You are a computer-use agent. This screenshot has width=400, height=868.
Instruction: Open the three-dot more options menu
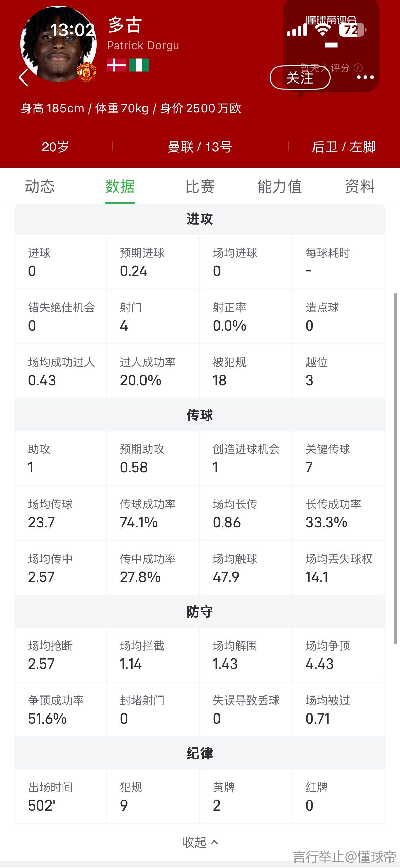point(365,77)
